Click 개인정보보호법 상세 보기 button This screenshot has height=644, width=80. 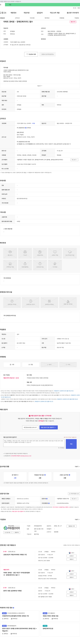click(x=30, y=428)
